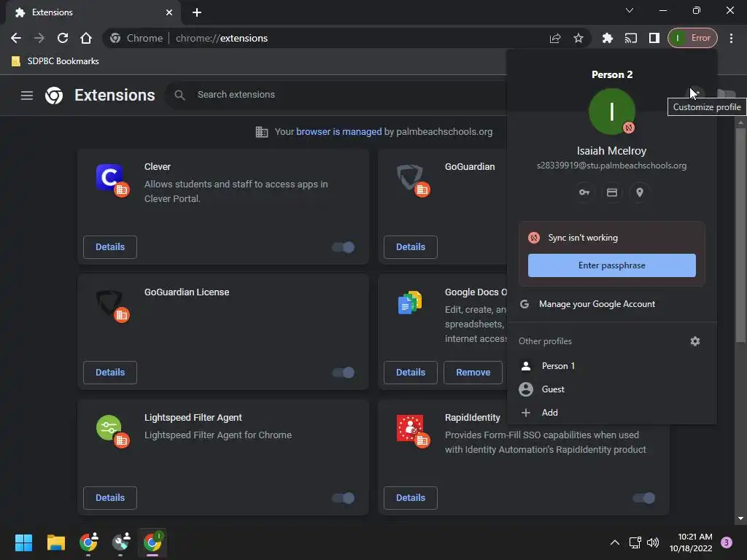Select the Extensions browser tab
747x560 pixels.
coord(93,12)
